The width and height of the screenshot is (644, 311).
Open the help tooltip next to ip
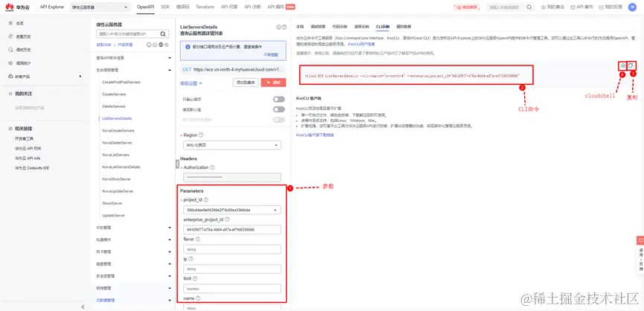tap(191, 259)
